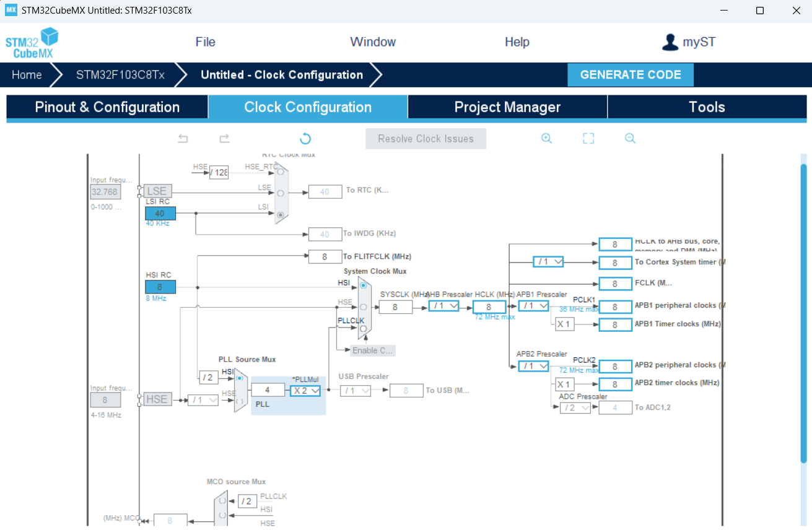Switch to Clock Configuration tab
This screenshot has height=530, width=812.
[308, 107]
